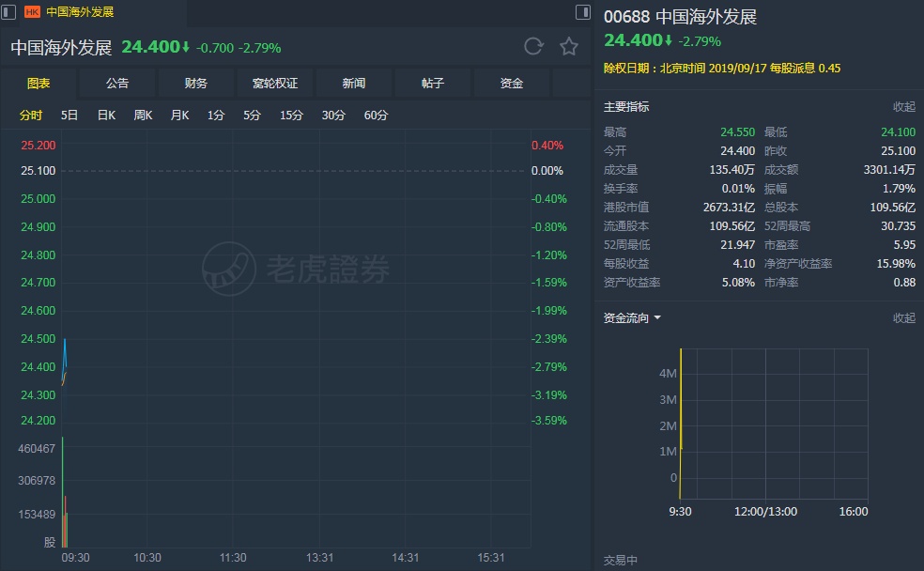The width and height of the screenshot is (924, 571).
Task: Open the 帖子 tab
Action: [433, 83]
